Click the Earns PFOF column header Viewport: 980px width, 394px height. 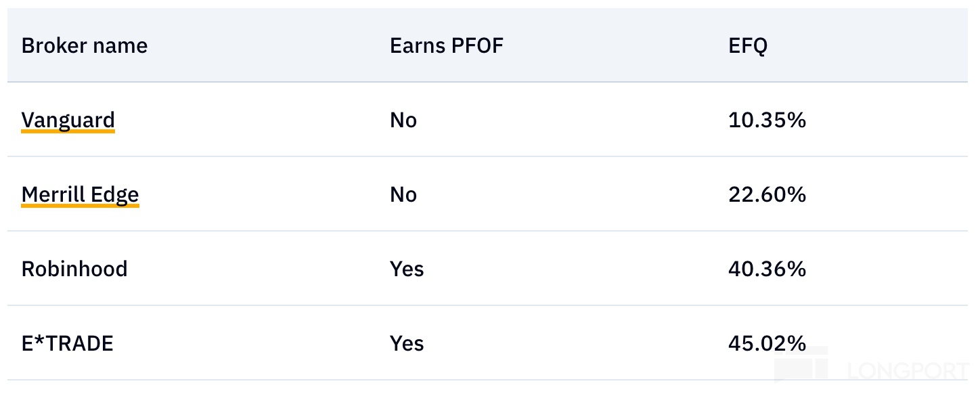coord(447,46)
